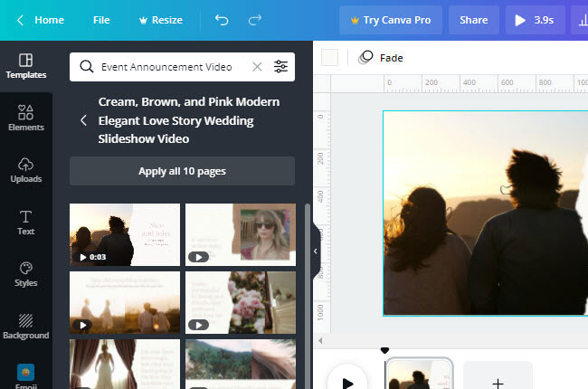Image resolution: width=588 pixels, height=389 pixels.
Task: Open the Resize menu
Action: pos(159,20)
